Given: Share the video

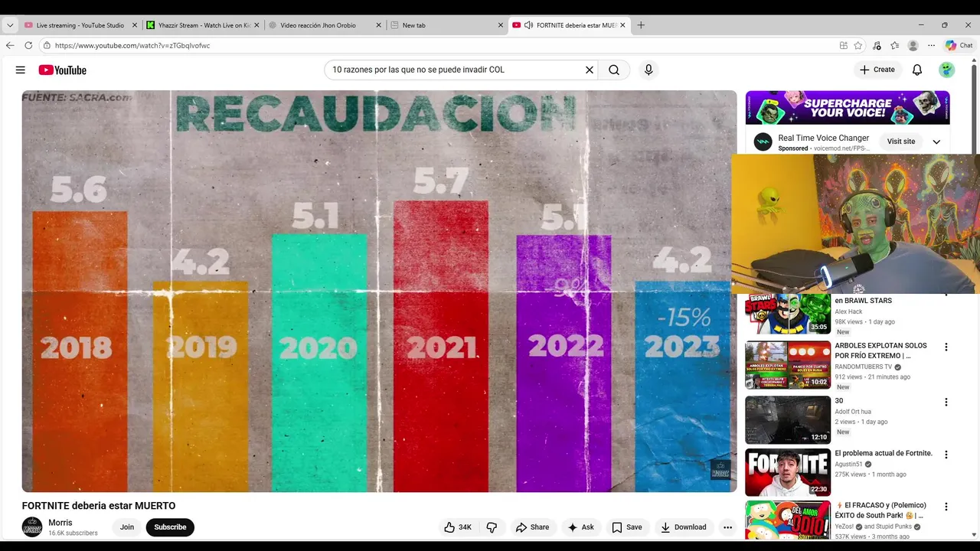Looking at the screenshot, I should point(532,527).
